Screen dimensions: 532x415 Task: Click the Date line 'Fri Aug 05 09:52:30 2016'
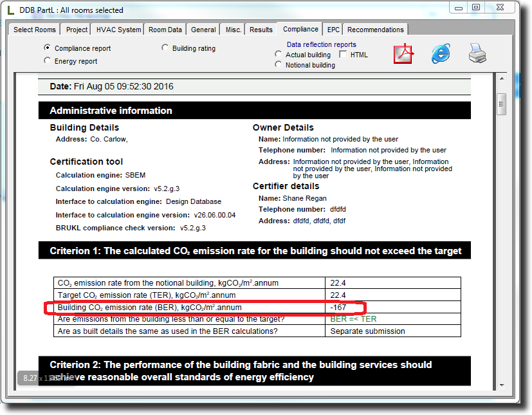coord(112,86)
